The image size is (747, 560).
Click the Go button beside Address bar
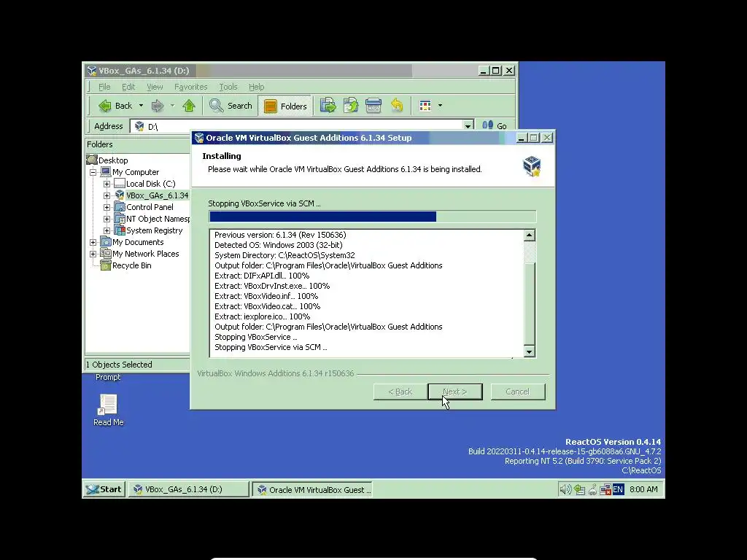[x=495, y=126]
